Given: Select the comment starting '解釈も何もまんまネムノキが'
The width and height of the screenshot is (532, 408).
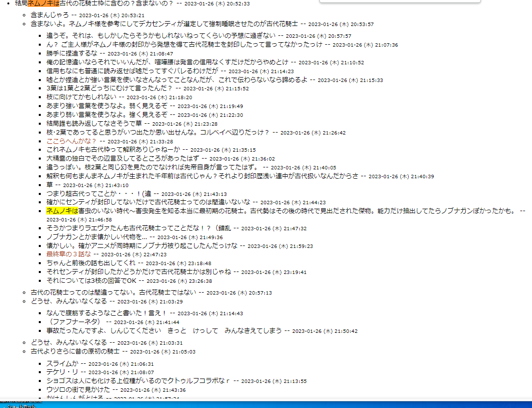Looking at the screenshot, I should (x=202, y=176).
